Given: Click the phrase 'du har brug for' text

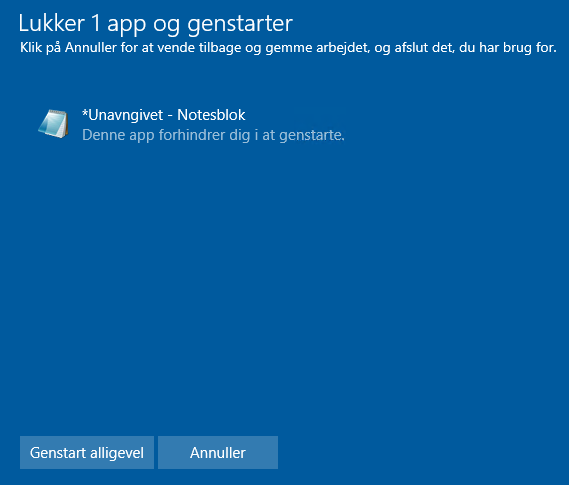Looking at the screenshot, I should (x=508, y=48).
